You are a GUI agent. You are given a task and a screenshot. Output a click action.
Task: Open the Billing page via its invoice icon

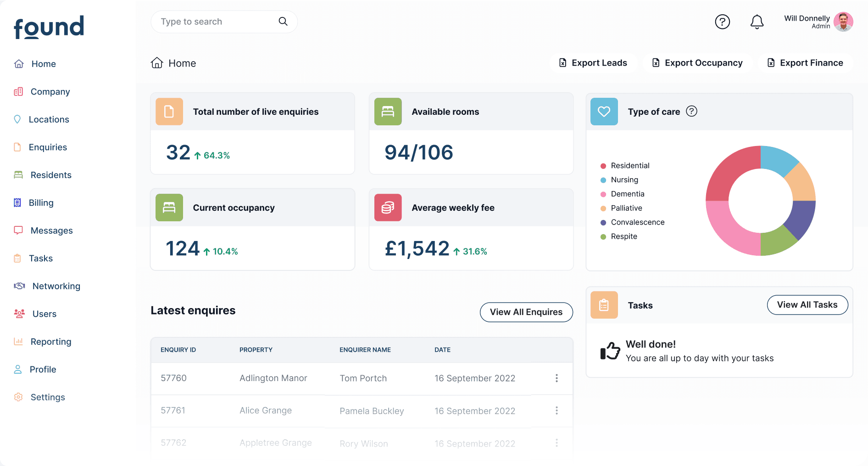tap(18, 202)
